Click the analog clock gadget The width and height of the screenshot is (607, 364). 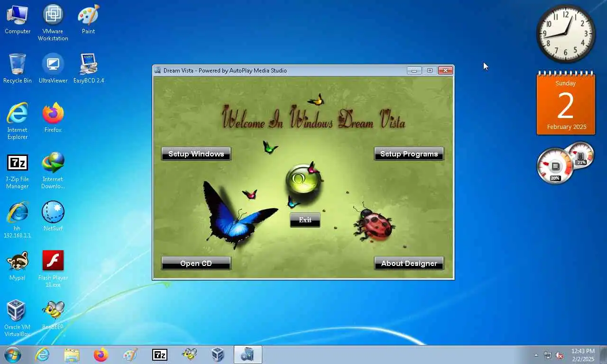566,34
